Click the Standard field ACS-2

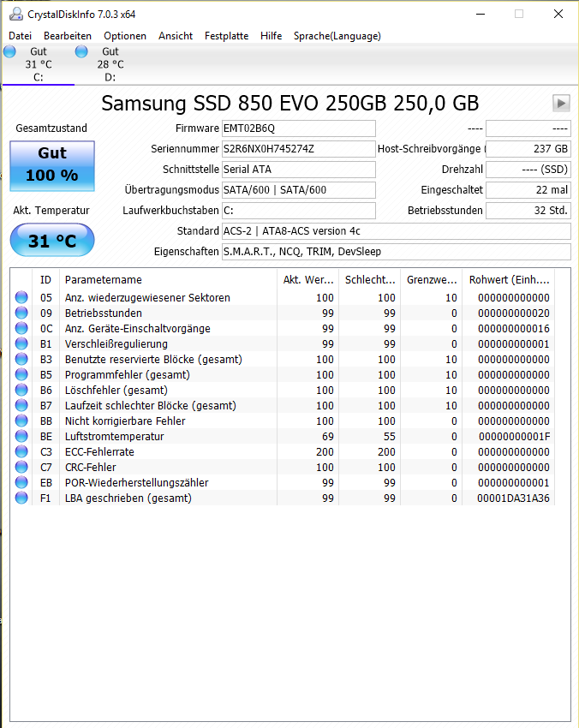pos(396,230)
